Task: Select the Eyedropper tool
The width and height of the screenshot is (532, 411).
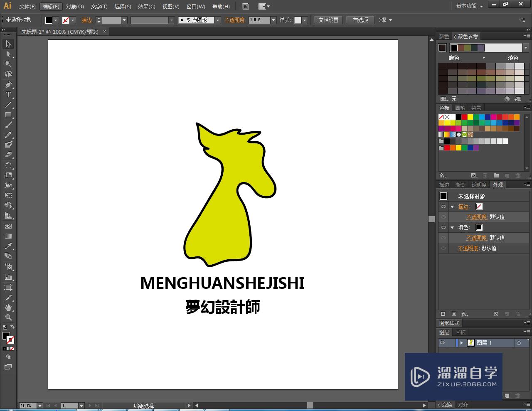Action: coord(8,246)
